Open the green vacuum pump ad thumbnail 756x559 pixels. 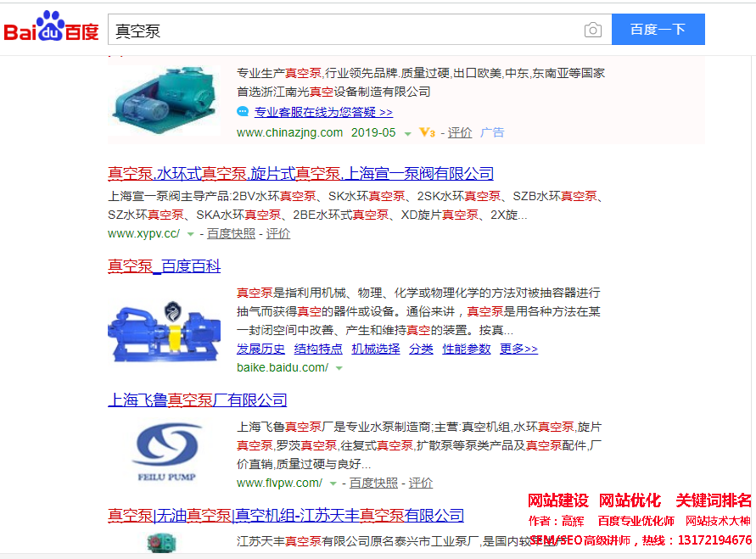coord(165,100)
